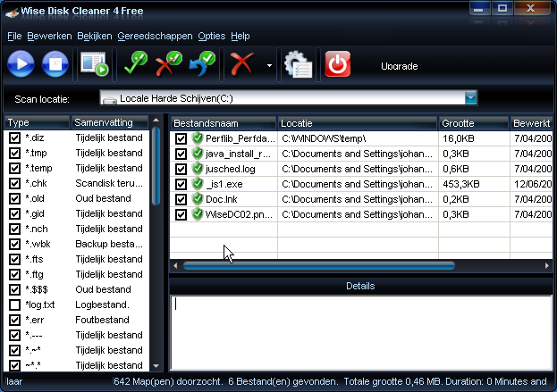
Task: Uncheck the *.diz file type
Action: coord(14,138)
